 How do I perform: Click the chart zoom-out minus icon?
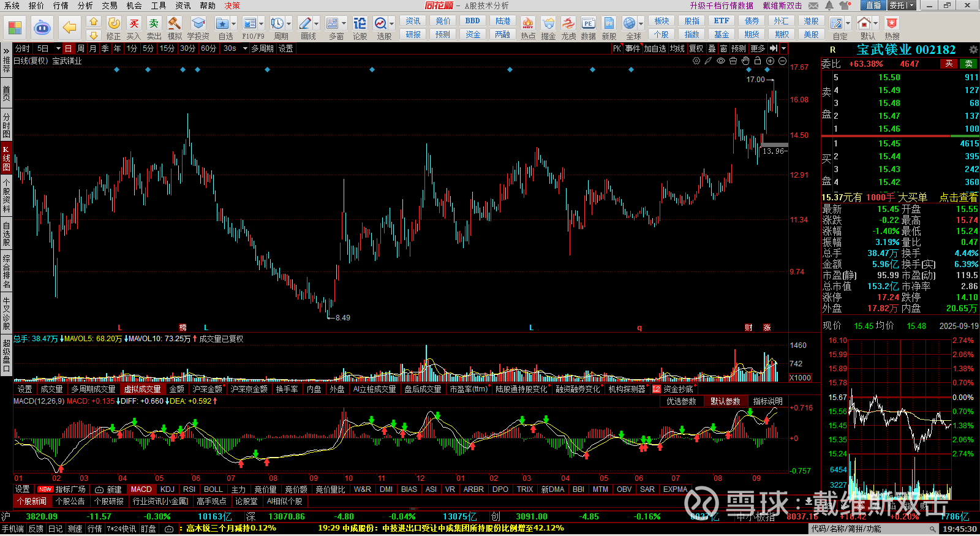click(x=782, y=61)
